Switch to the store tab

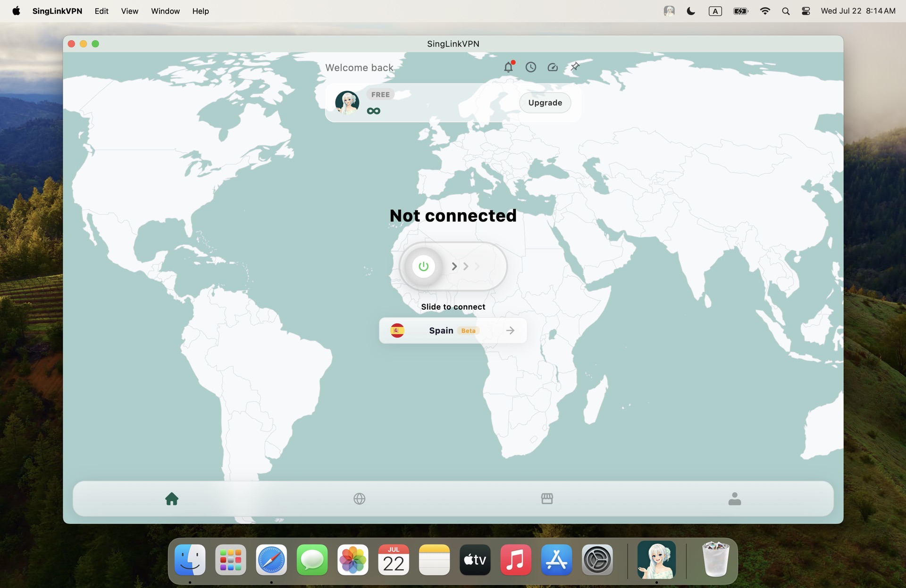(547, 498)
